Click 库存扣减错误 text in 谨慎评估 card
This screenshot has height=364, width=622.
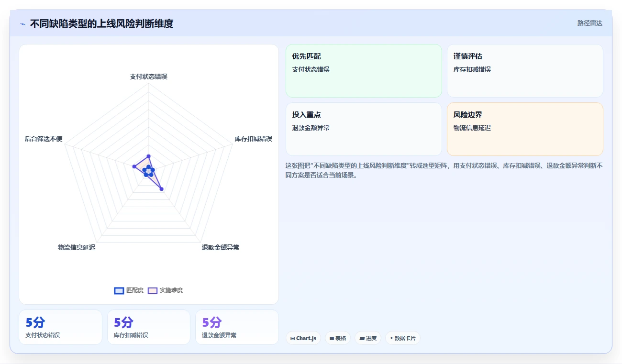tap(472, 69)
